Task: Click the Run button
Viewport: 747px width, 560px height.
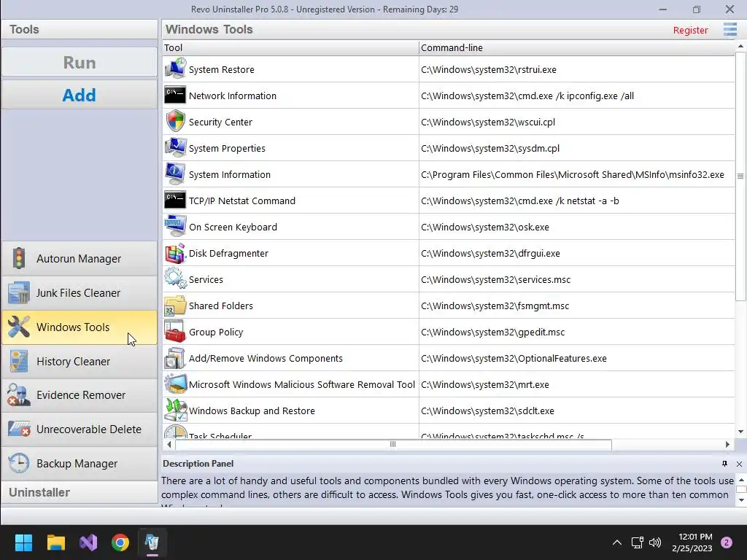Action: 79,62
